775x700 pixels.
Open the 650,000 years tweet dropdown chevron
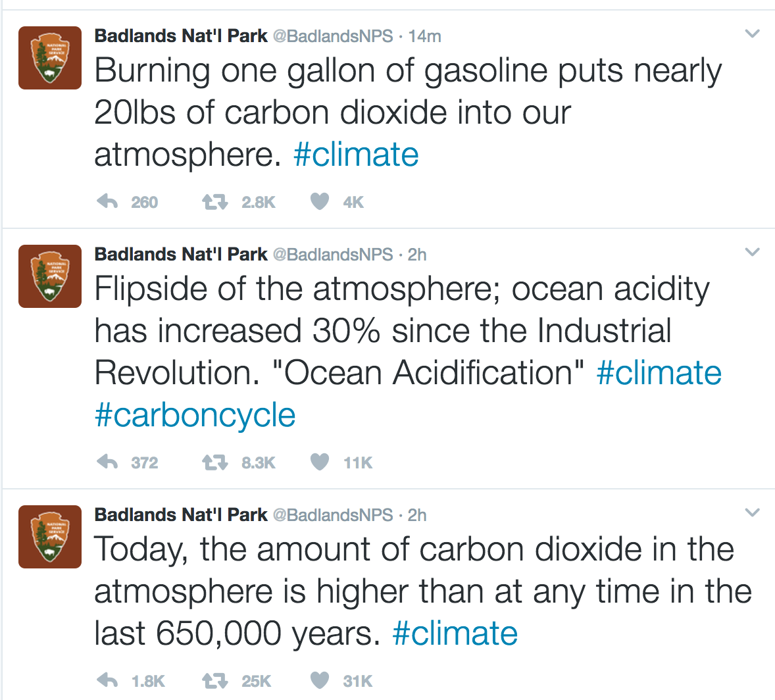tap(752, 512)
